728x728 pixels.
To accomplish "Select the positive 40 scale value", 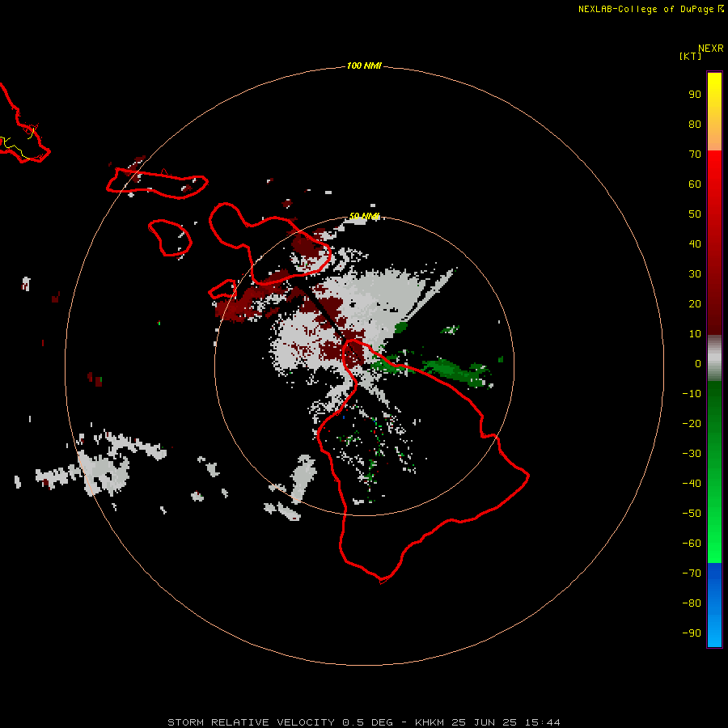I will (x=695, y=244).
